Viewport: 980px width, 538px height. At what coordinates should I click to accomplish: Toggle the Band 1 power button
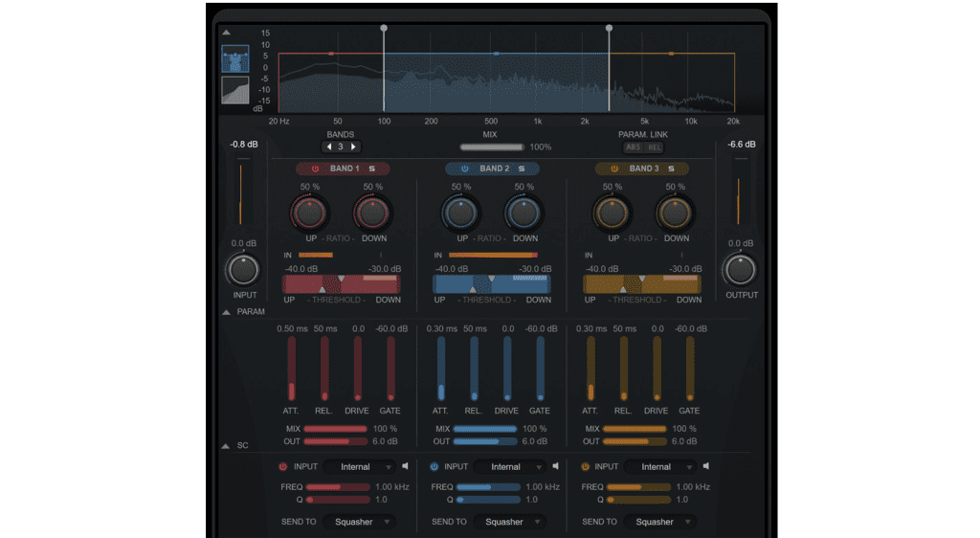click(x=314, y=168)
